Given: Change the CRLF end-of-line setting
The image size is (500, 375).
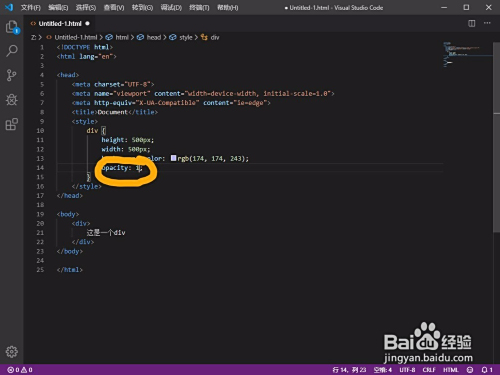Looking at the screenshot, I should click(x=429, y=370).
